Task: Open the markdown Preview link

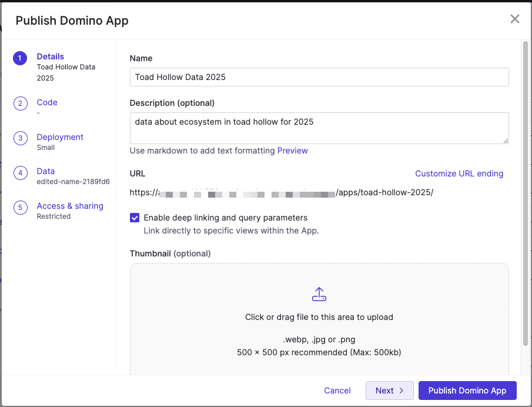Action: click(x=292, y=151)
